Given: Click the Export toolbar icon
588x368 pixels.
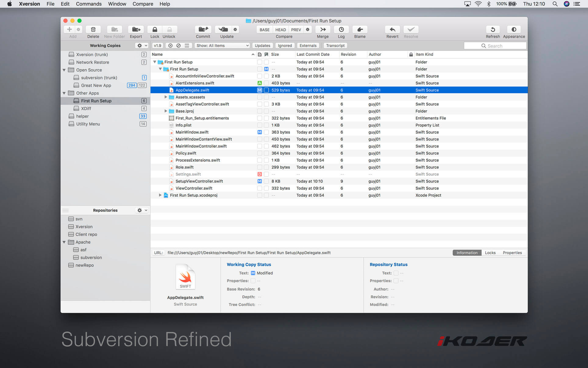Looking at the screenshot, I should click(136, 30).
